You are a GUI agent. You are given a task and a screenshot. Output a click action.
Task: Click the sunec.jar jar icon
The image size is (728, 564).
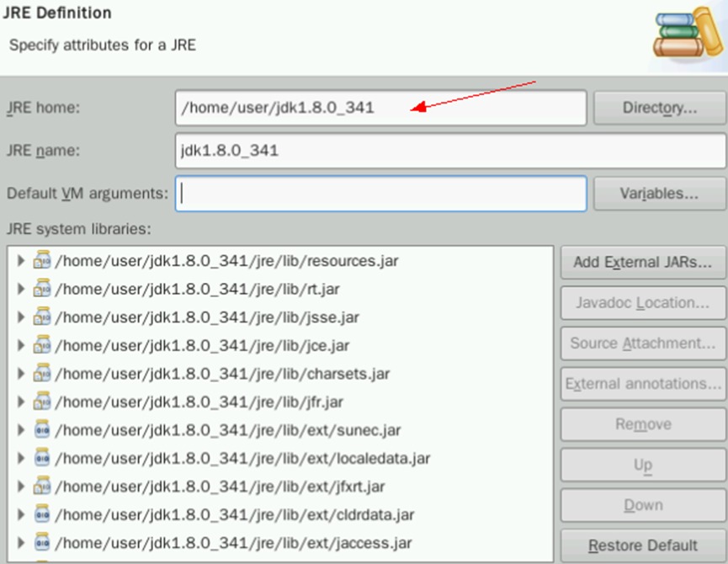click(x=42, y=430)
